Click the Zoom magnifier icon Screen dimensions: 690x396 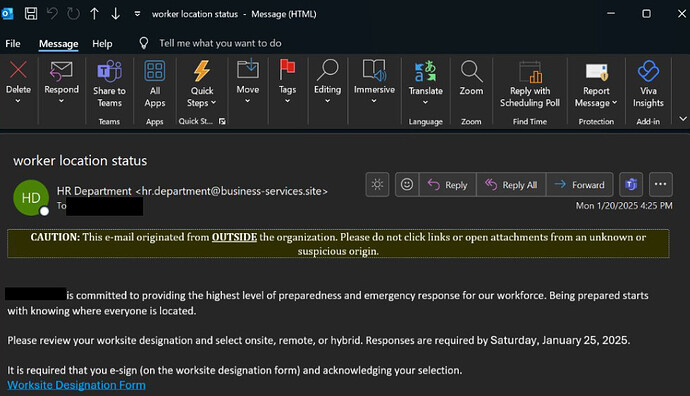click(471, 71)
